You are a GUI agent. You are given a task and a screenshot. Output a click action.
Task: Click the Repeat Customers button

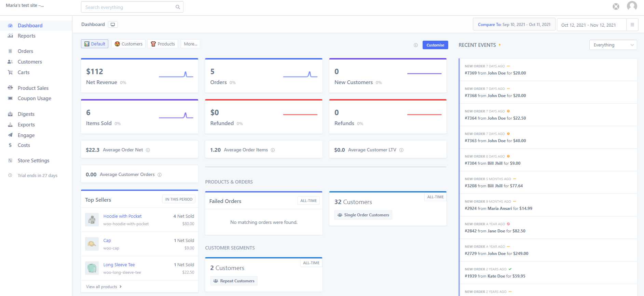pyautogui.click(x=234, y=281)
